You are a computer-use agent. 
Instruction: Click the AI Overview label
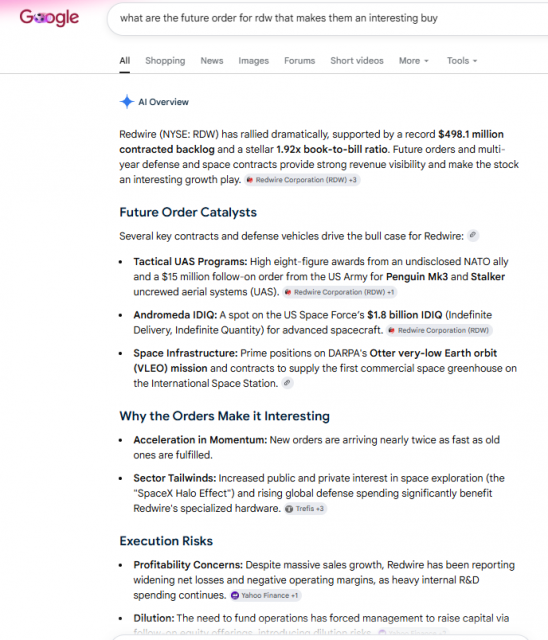click(164, 102)
